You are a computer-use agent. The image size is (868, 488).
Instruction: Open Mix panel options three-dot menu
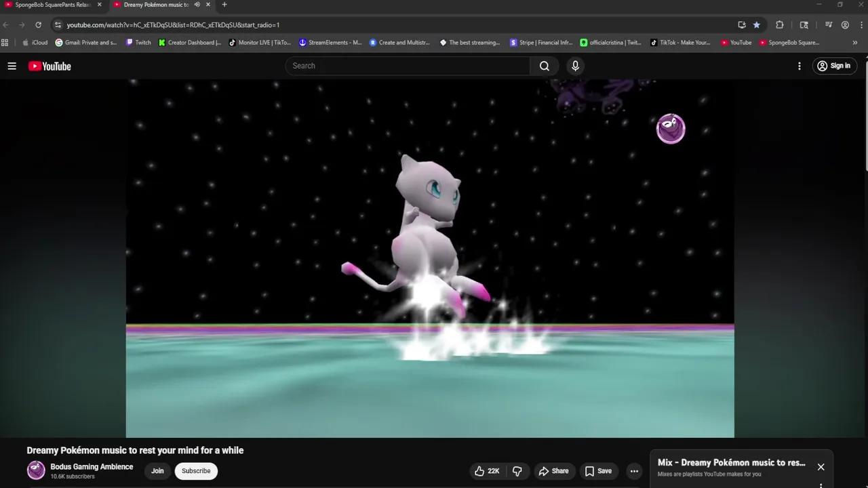[x=821, y=485]
